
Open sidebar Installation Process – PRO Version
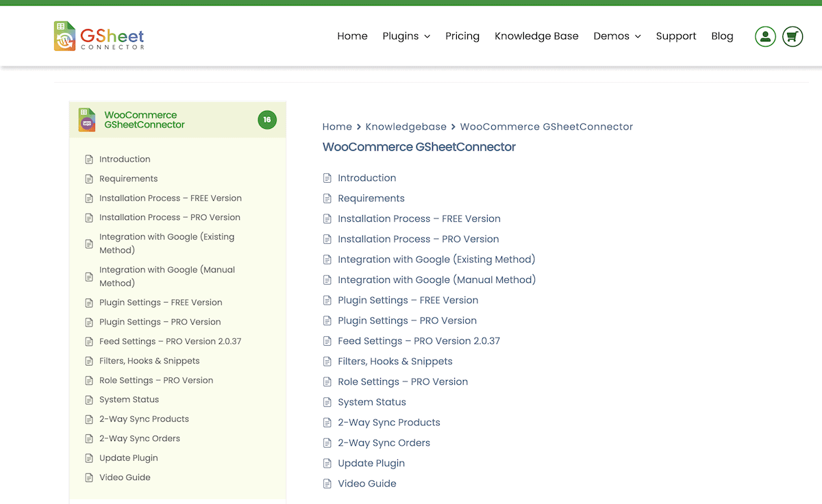click(x=170, y=218)
